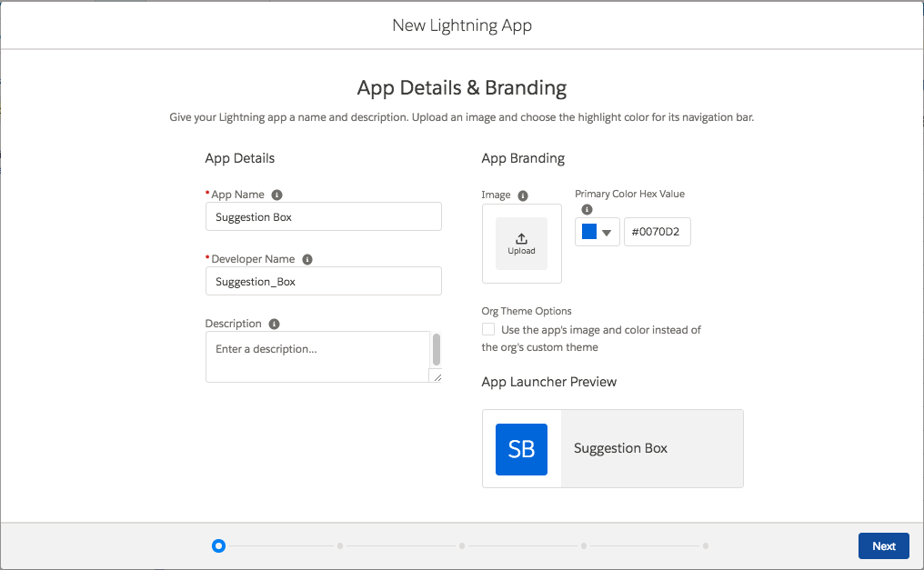Click the Next button
The height and width of the screenshot is (570, 924).
(883, 545)
